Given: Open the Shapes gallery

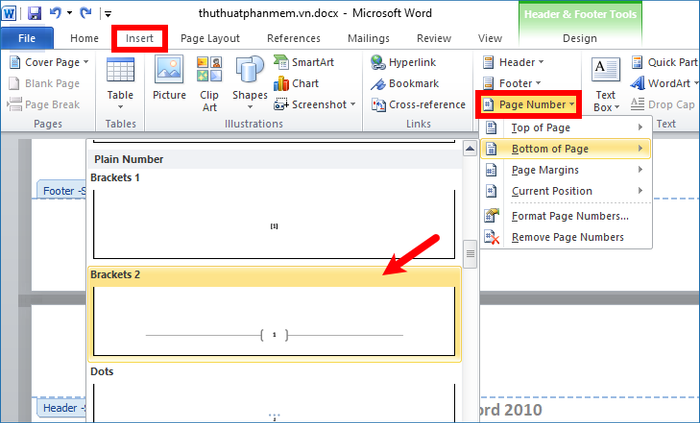Looking at the screenshot, I should coord(250,84).
